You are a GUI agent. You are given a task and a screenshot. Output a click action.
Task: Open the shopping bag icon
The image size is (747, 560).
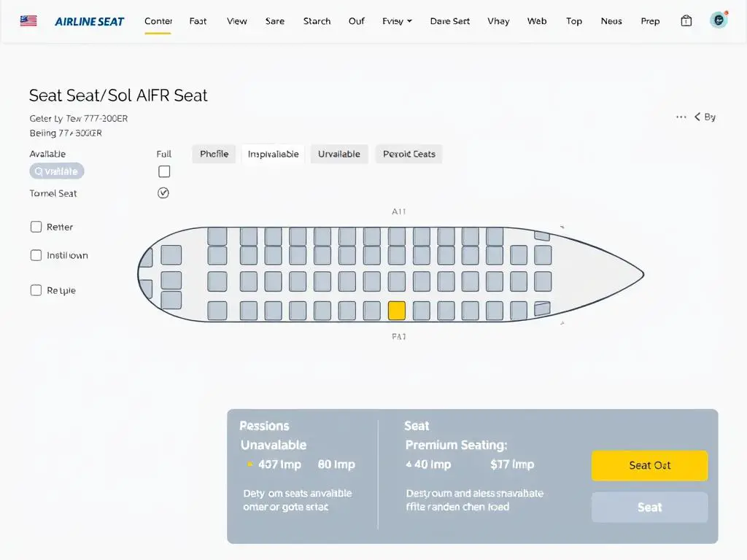(686, 20)
